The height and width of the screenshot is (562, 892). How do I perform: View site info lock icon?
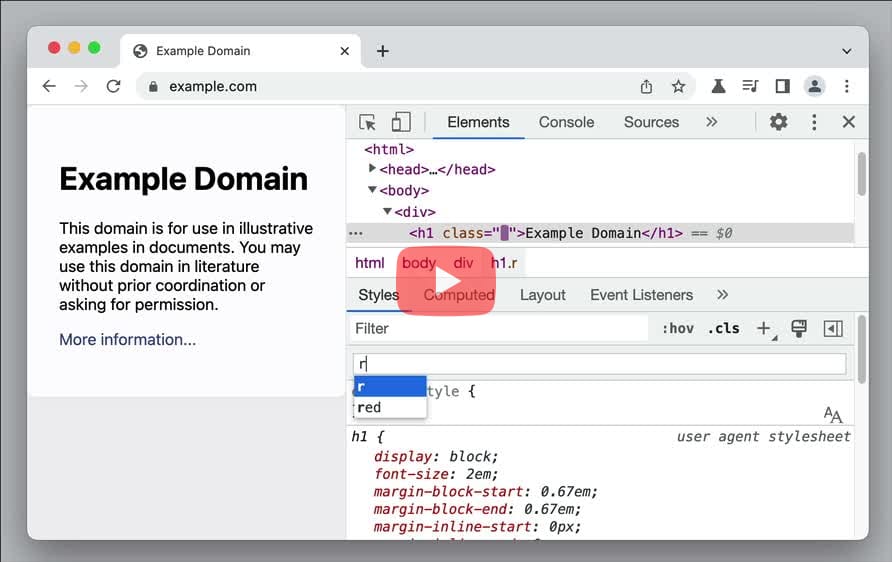pos(153,86)
